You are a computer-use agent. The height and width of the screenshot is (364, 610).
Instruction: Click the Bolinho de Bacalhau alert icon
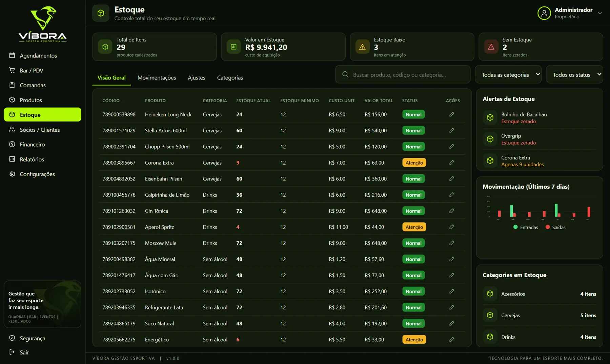[490, 117]
